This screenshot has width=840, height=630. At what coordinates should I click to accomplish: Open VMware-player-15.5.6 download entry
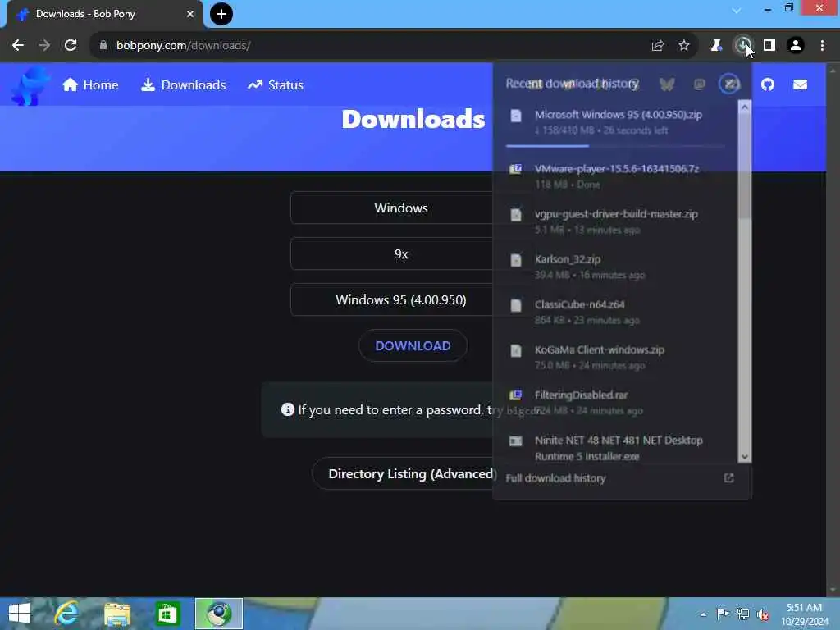[x=616, y=176]
